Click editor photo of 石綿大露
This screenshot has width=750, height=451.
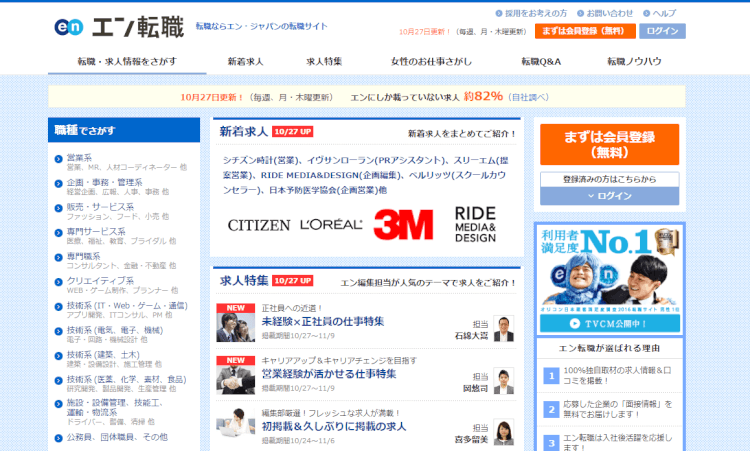coord(504,329)
